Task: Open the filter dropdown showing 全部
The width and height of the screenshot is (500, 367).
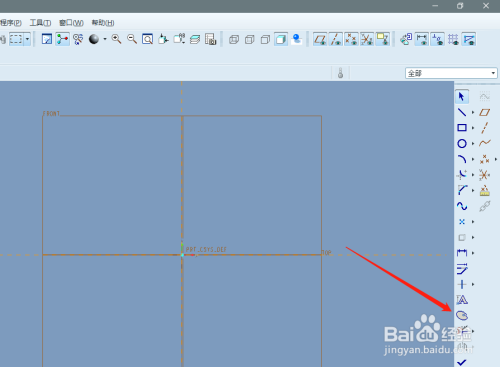Action: click(x=451, y=73)
